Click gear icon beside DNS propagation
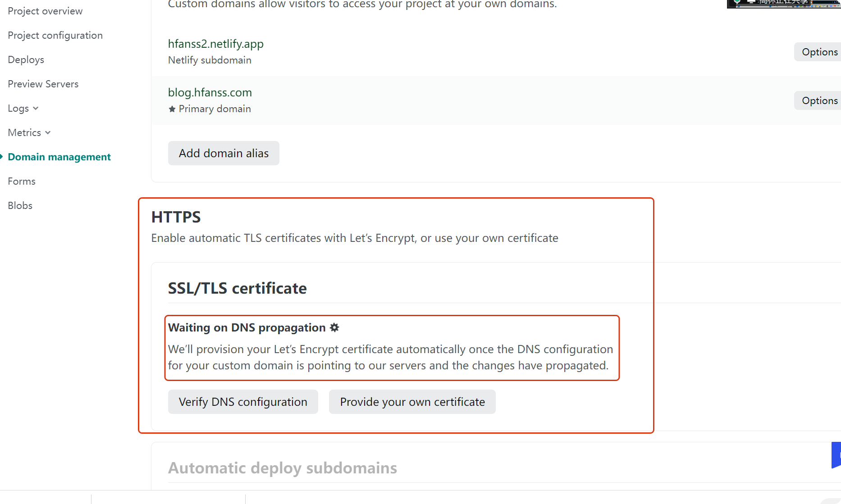The height and width of the screenshot is (504, 841). pyautogui.click(x=334, y=327)
